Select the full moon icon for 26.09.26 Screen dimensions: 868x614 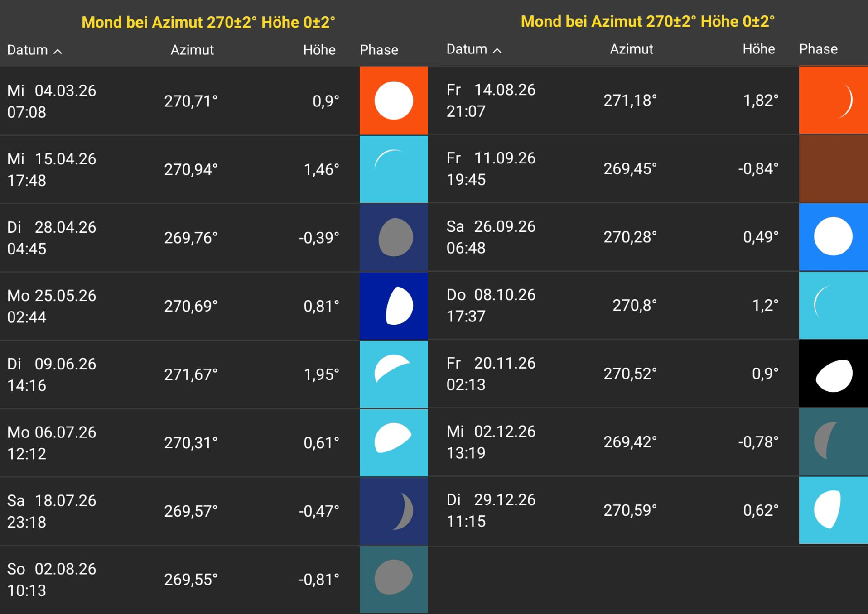tap(833, 236)
